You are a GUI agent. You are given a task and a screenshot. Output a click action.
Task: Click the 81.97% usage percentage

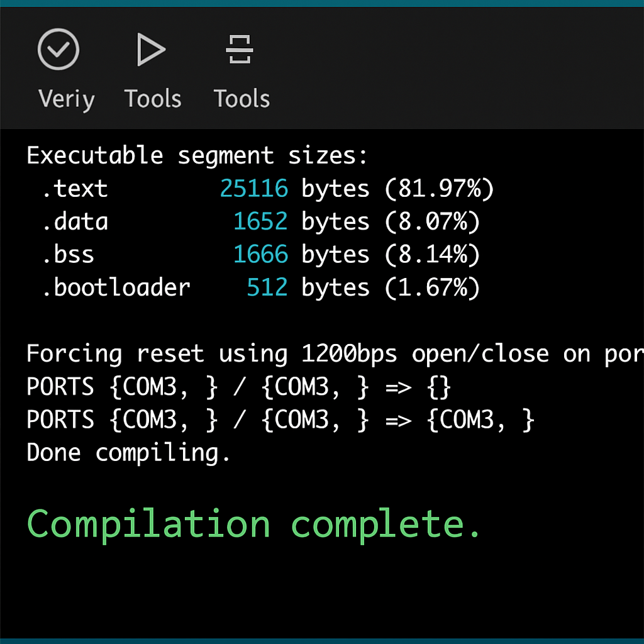tap(440, 189)
